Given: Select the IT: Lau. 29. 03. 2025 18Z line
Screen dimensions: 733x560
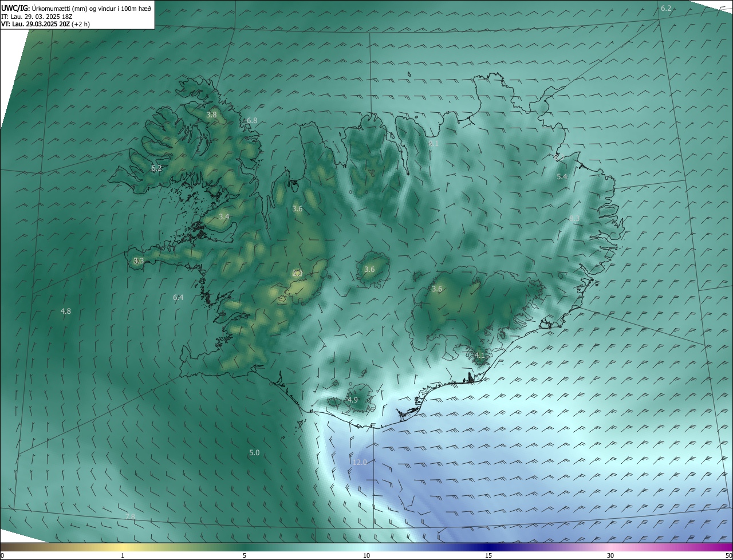Looking at the screenshot, I should (x=37, y=16).
